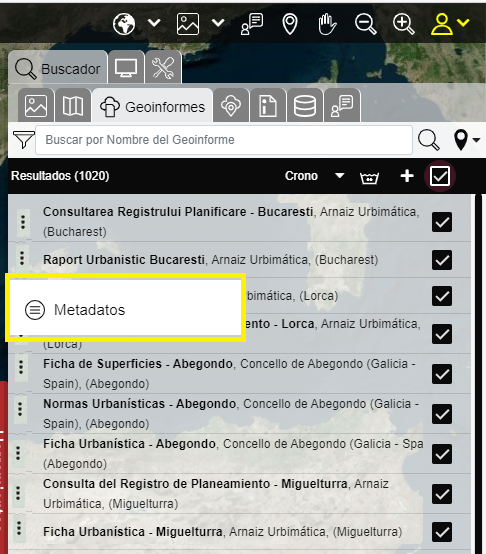This screenshot has height=554, width=486.
Task: Click the basket icon in results bar
Action: [369, 176]
